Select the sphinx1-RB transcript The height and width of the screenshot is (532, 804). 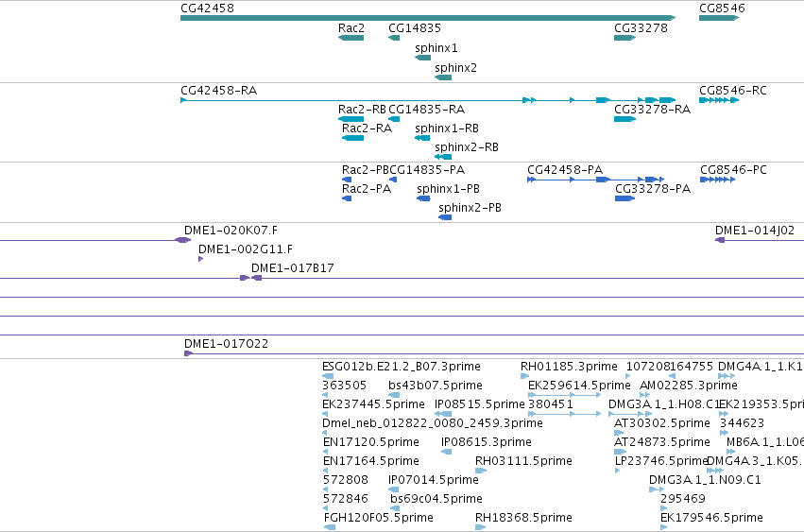click(x=422, y=138)
